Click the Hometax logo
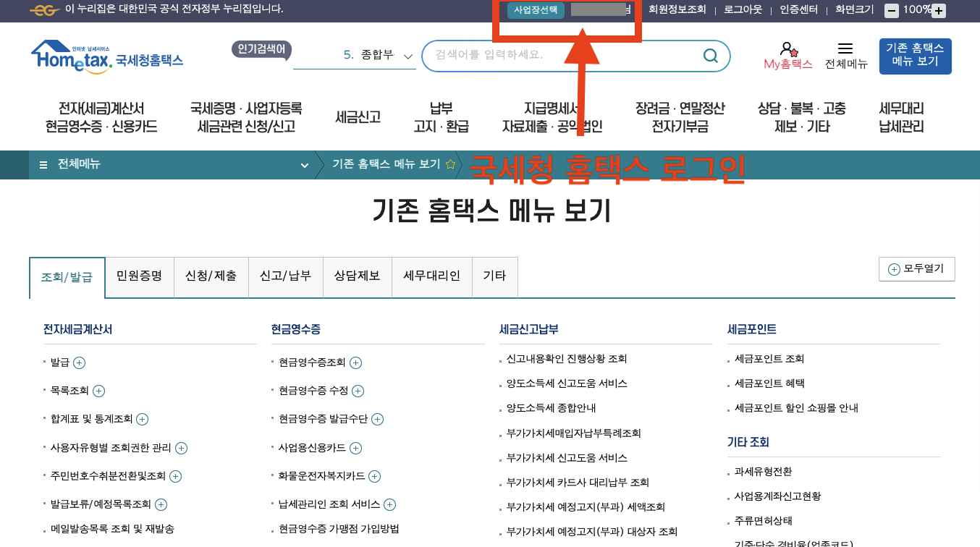 (107, 57)
